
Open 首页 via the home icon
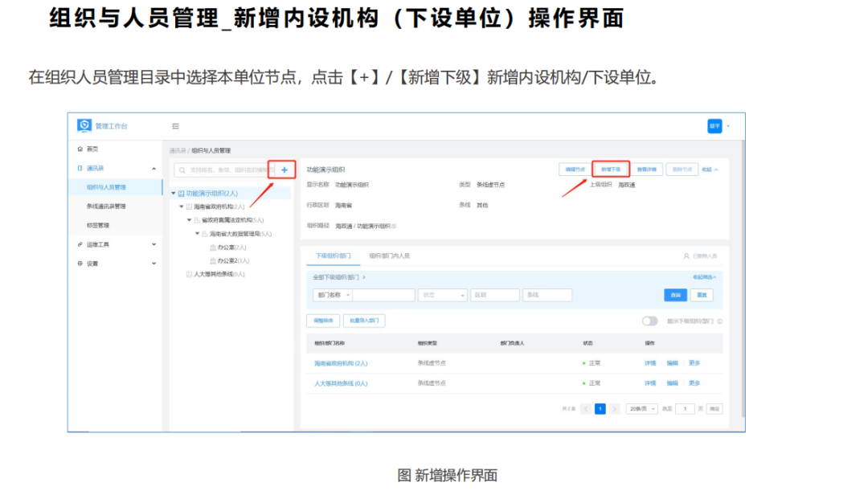pos(80,149)
